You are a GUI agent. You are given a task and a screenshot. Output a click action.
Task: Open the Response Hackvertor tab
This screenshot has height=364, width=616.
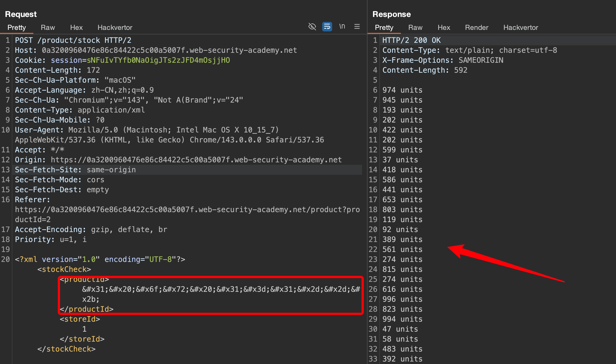[x=521, y=27]
